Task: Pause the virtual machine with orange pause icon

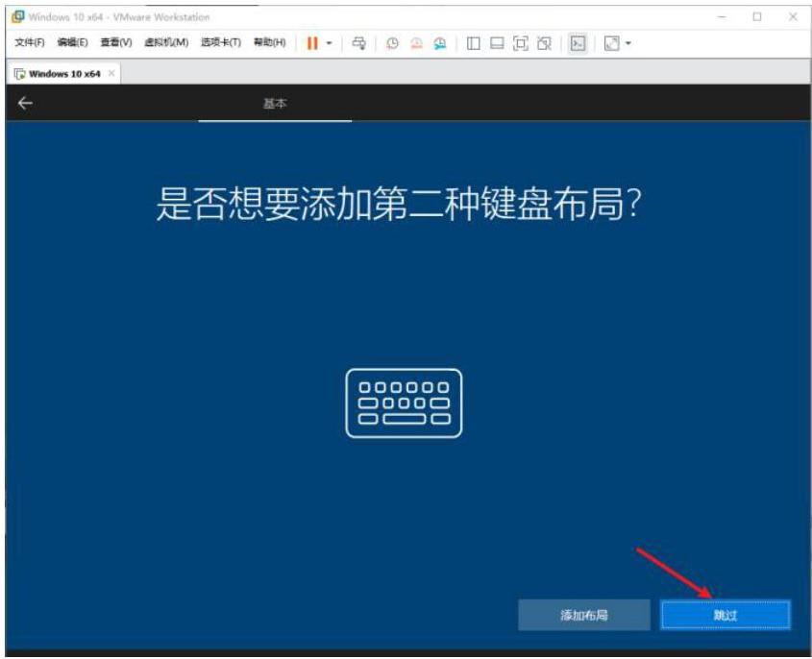Action: click(312, 43)
